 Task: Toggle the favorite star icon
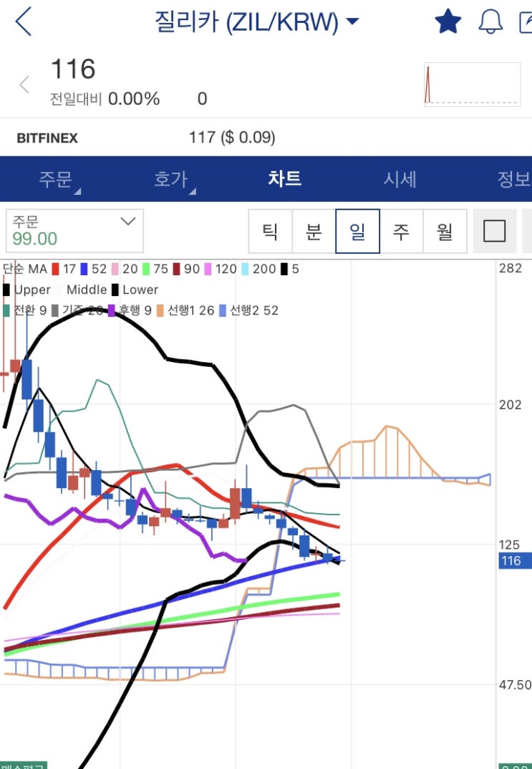tap(448, 22)
